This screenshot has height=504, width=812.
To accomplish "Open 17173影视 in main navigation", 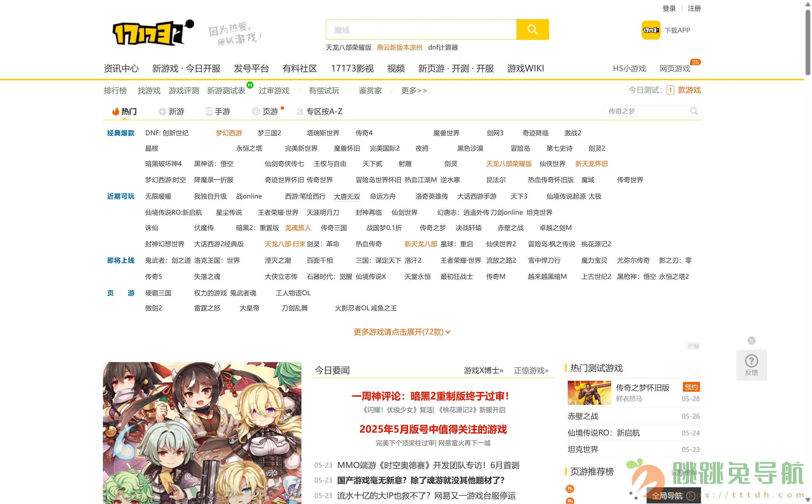I will [352, 68].
